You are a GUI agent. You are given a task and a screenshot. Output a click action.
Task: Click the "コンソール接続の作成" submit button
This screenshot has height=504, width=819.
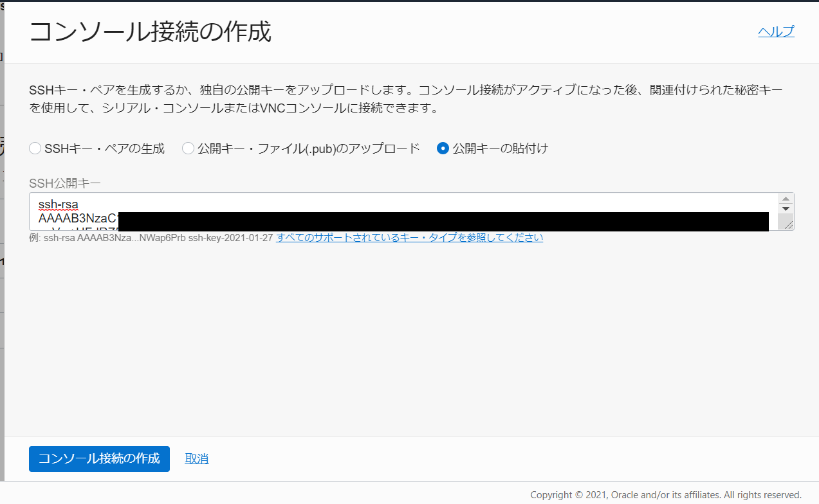pyautogui.click(x=98, y=458)
